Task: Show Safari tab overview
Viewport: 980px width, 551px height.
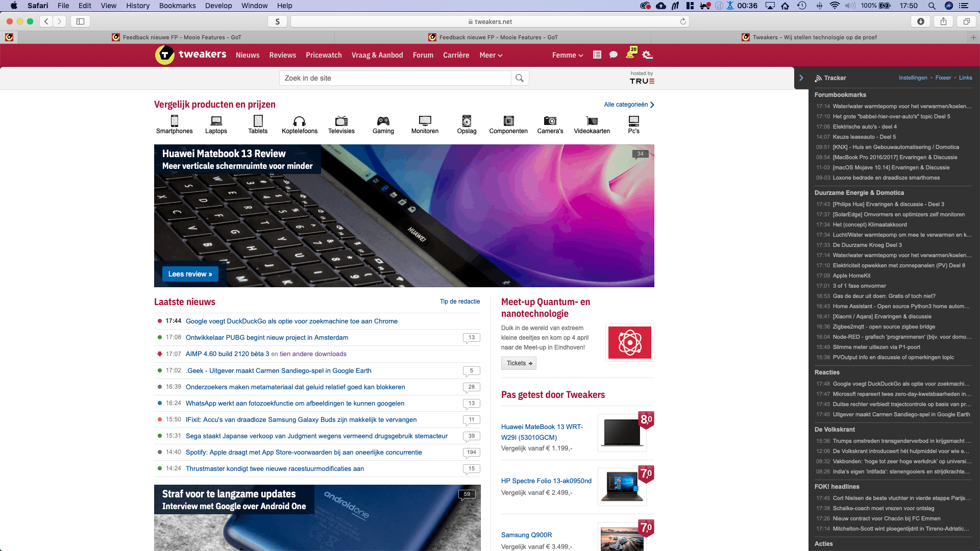Action: pyautogui.click(x=967, y=21)
